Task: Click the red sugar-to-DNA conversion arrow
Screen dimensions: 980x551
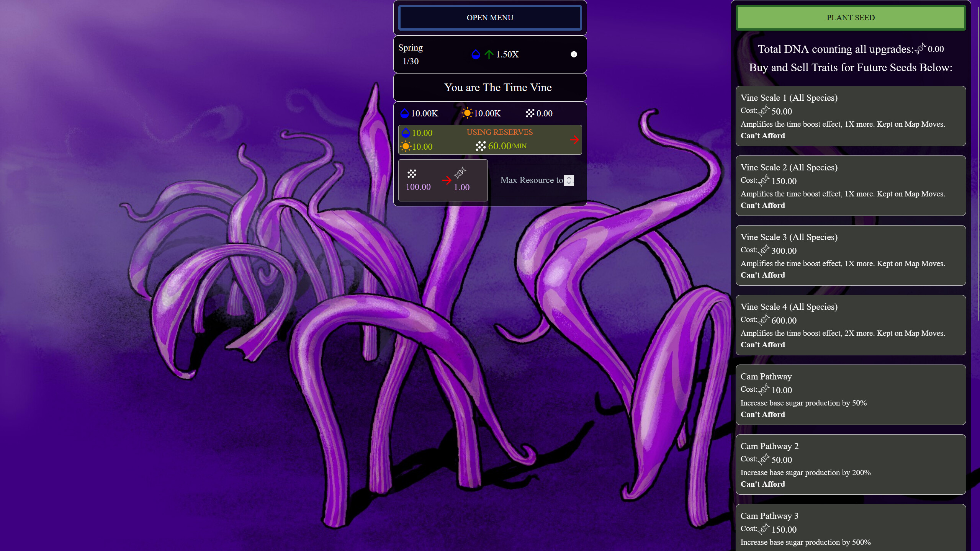Action: tap(447, 180)
